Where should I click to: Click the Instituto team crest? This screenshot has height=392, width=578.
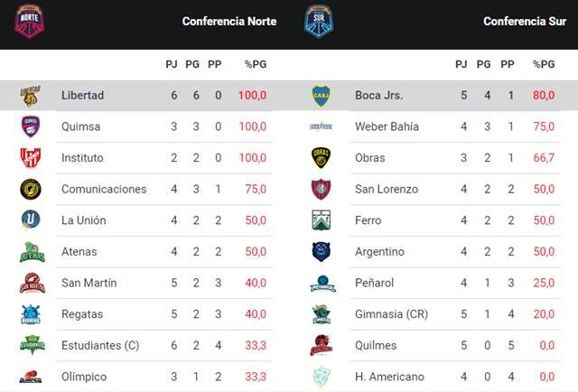30,158
